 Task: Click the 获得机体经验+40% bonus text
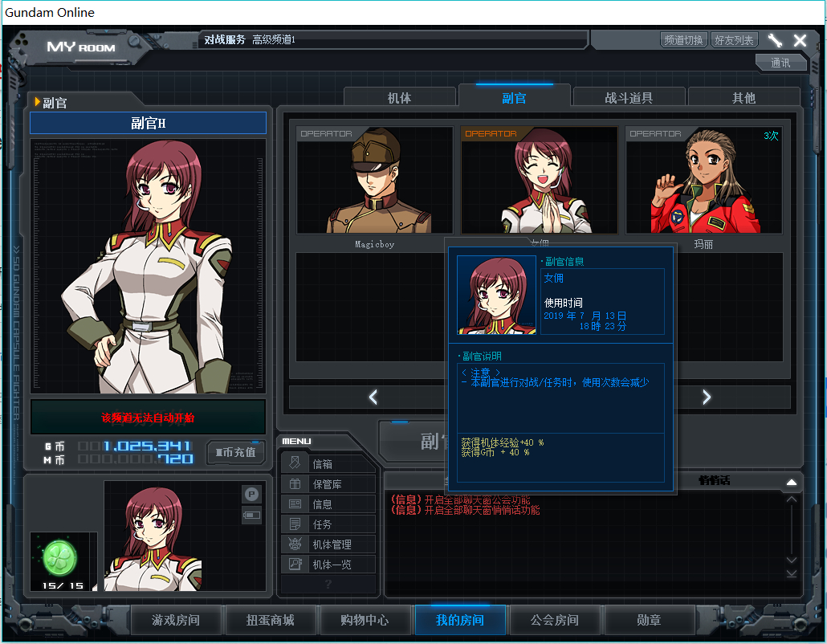pos(502,442)
